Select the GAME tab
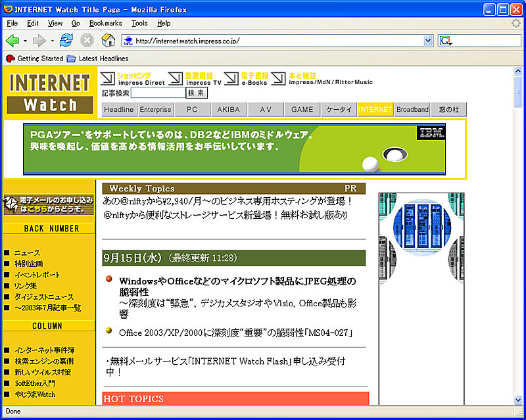The height and width of the screenshot is (420, 526). pos(302,109)
